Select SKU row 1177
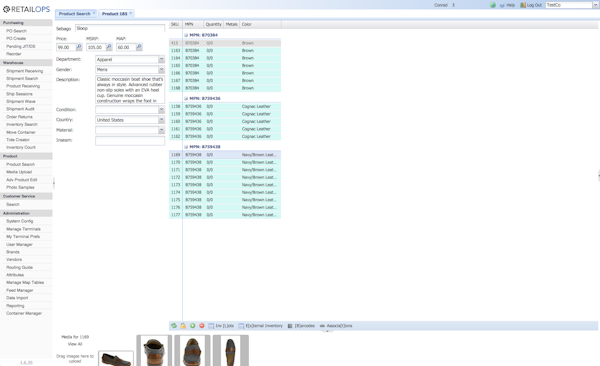 pyautogui.click(x=225, y=215)
